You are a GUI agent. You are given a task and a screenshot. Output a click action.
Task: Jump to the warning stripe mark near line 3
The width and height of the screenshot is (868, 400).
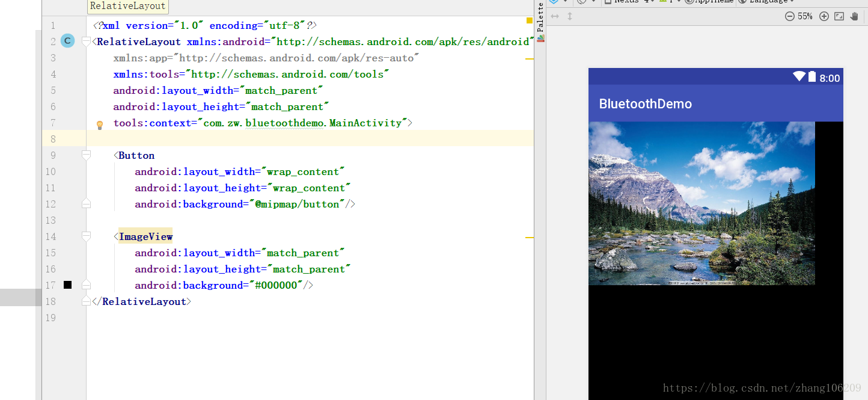point(530,59)
